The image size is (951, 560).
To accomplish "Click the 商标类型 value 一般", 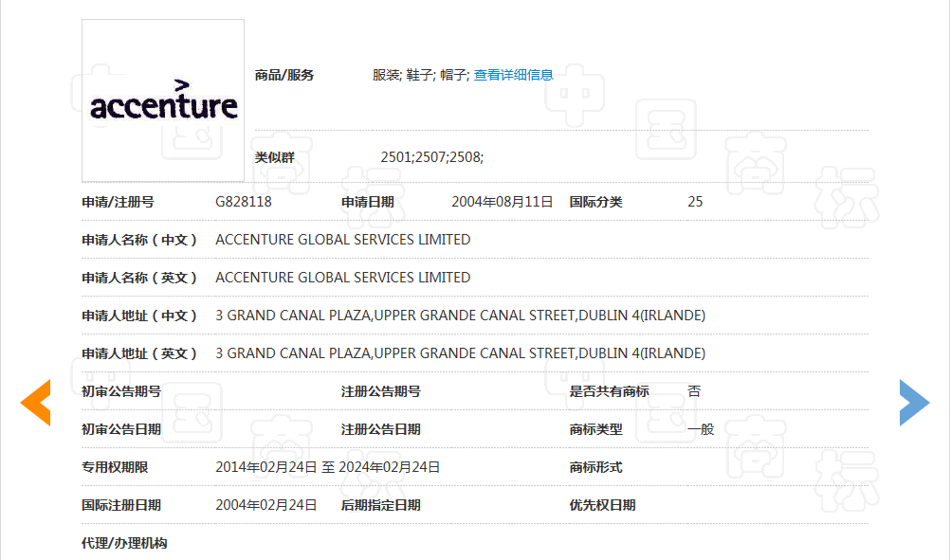I will coord(701,429).
